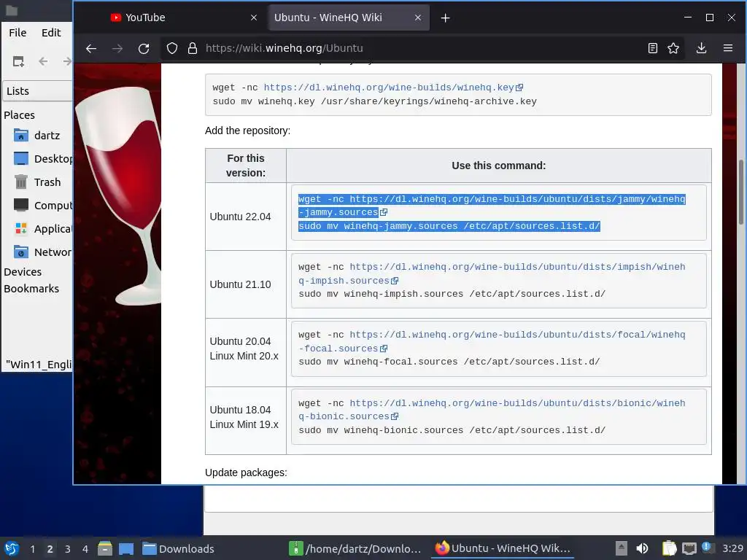Click the show desktop taskbar icon
The height and width of the screenshot is (560, 747).
(x=125, y=548)
